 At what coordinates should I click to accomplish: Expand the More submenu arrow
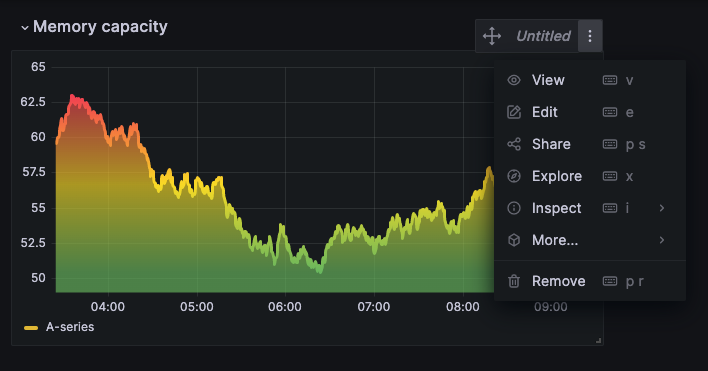click(x=661, y=240)
